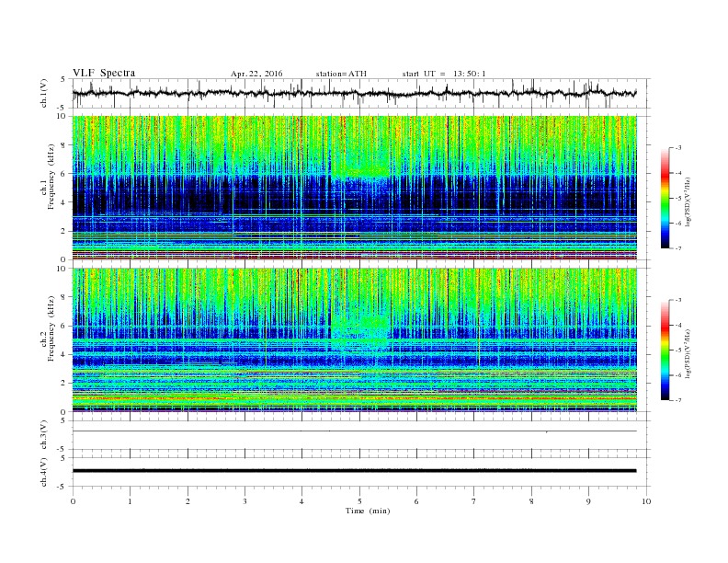Click the ch.2 spectrogram panel
The height and width of the screenshot is (563, 728).
point(354,339)
